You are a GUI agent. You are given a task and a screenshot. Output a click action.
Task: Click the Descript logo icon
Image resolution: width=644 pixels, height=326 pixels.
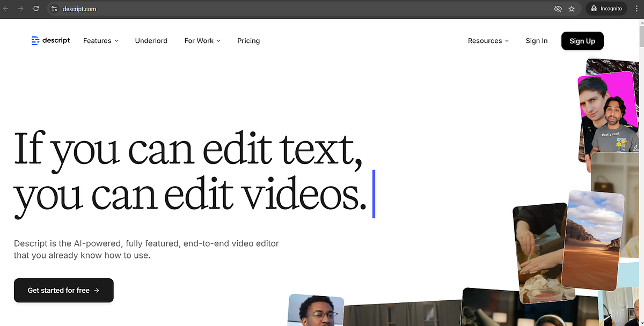[x=34, y=40]
